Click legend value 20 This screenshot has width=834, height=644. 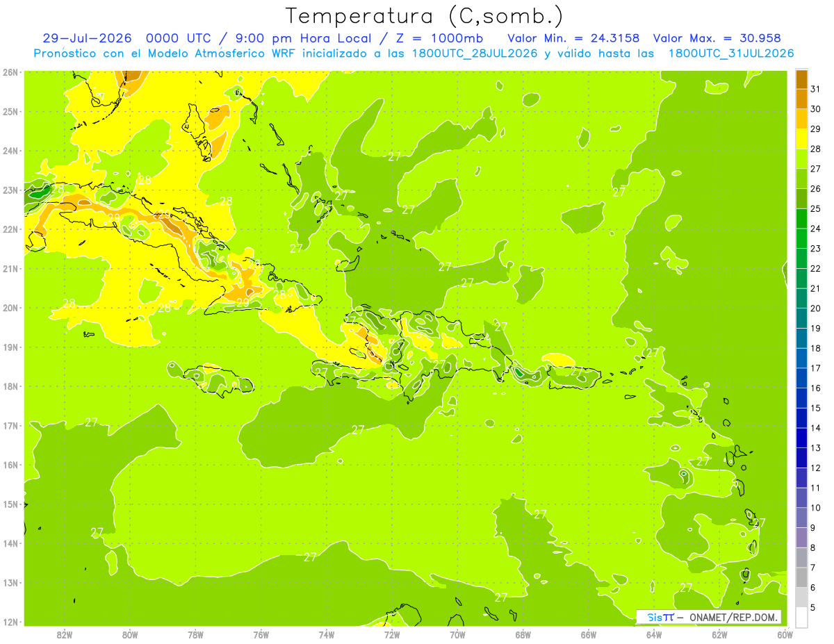click(x=815, y=308)
